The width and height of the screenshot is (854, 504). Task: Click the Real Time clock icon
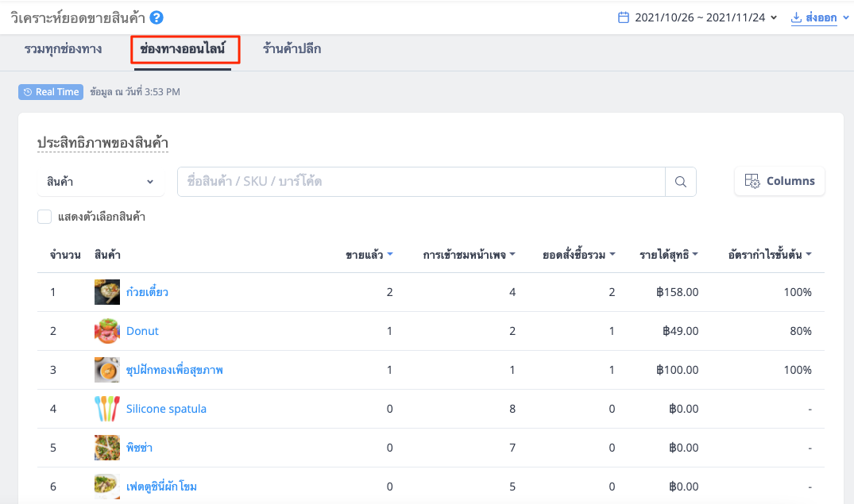(28, 92)
